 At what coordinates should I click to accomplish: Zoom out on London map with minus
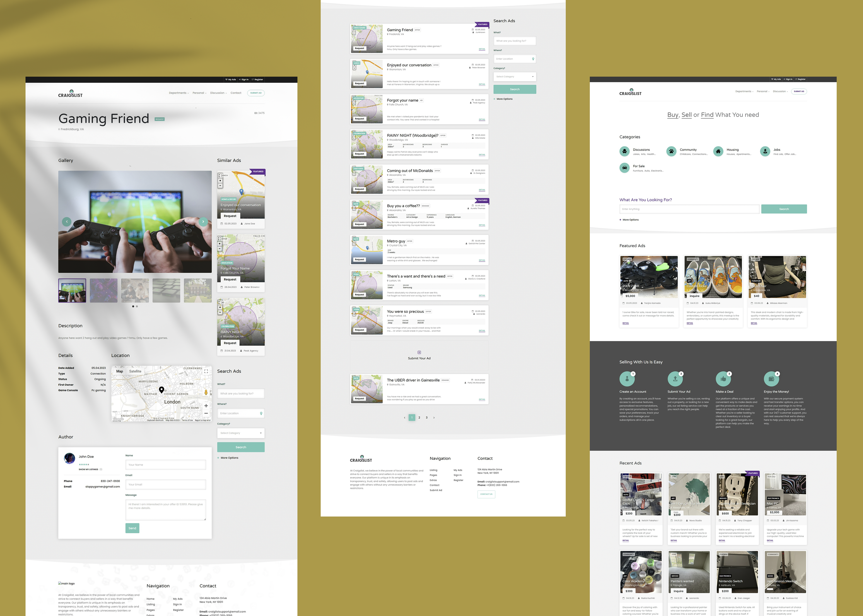pyautogui.click(x=206, y=413)
